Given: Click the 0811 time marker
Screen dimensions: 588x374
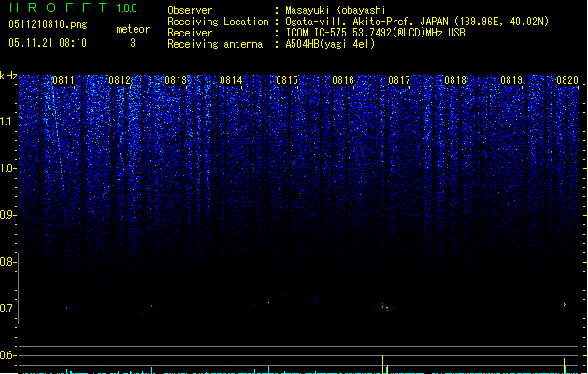Looking at the screenshot, I should point(64,80).
